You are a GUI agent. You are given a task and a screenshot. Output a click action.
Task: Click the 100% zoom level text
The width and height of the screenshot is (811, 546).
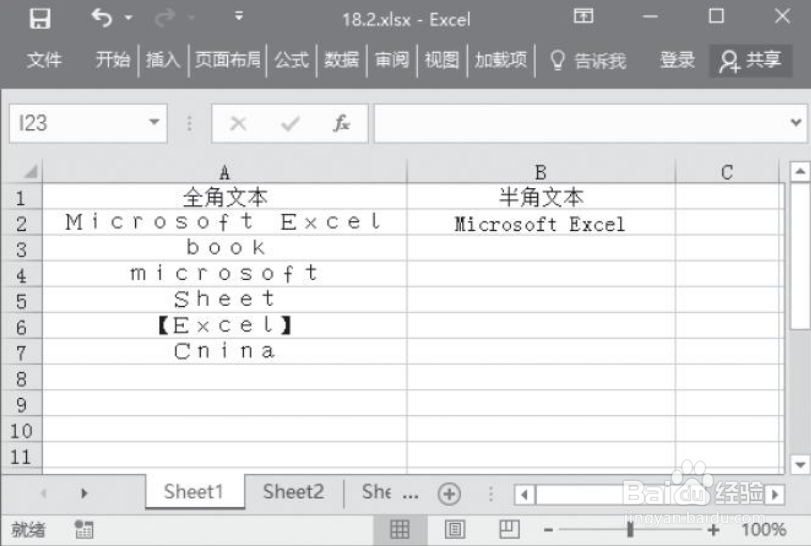pos(764,529)
